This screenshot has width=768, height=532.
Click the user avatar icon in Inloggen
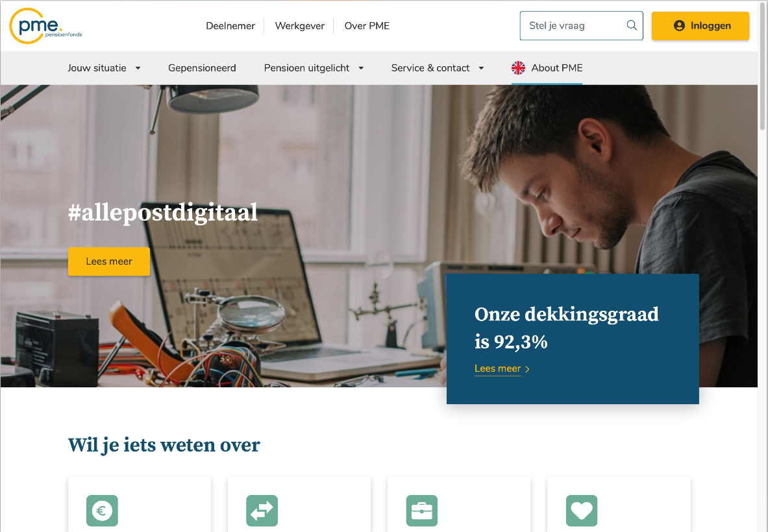[x=679, y=26]
